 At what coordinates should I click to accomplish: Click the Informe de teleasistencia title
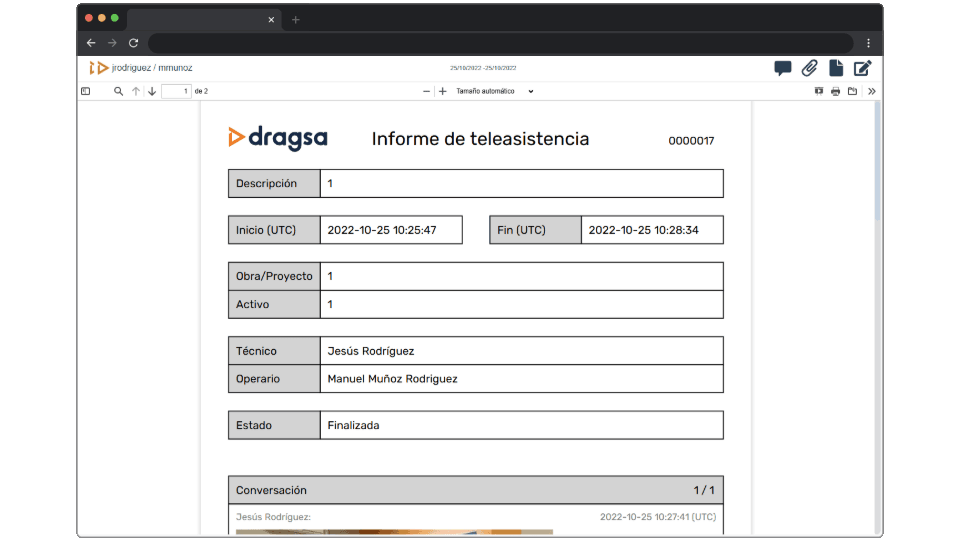[480, 139]
